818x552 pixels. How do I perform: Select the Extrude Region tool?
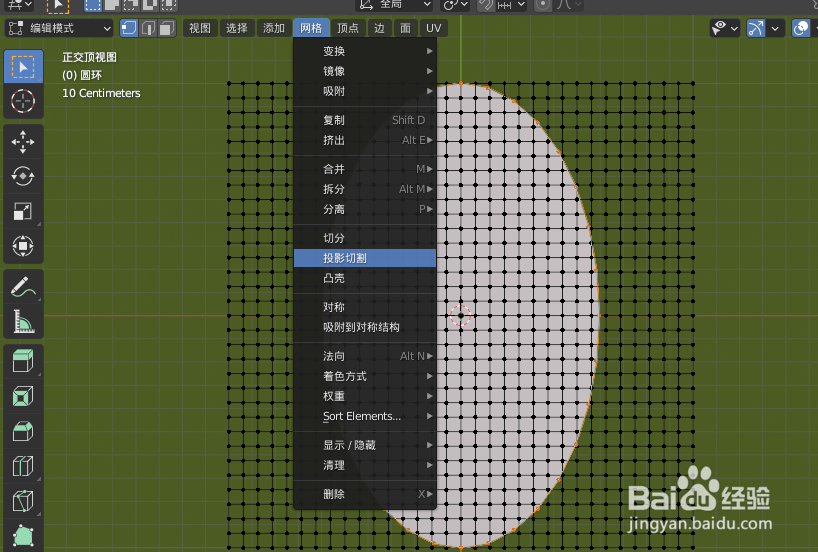tap(23, 361)
